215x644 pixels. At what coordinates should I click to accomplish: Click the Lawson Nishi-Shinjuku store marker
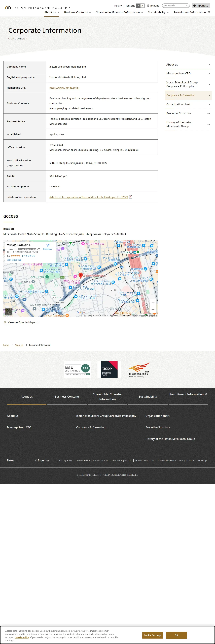(47, 291)
